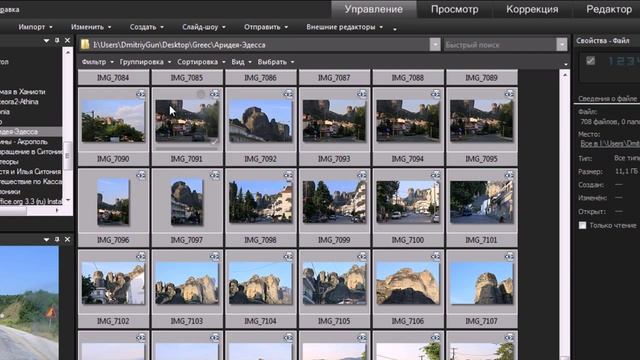Click the overlay icon on IMG_7101 thumbnail
640x360 pixels.
point(509,176)
